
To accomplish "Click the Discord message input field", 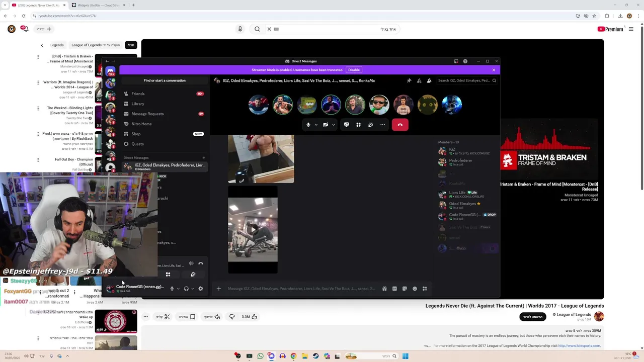I will 301,289.
